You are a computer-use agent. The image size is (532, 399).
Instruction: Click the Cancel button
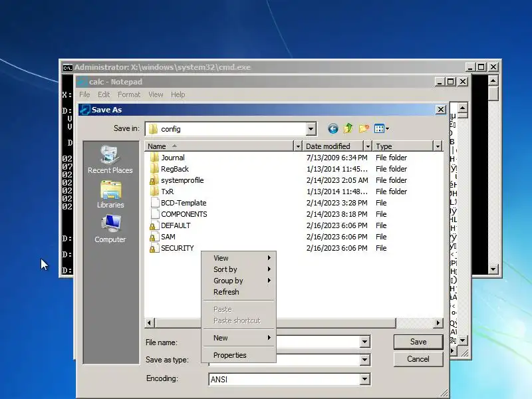(x=418, y=359)
